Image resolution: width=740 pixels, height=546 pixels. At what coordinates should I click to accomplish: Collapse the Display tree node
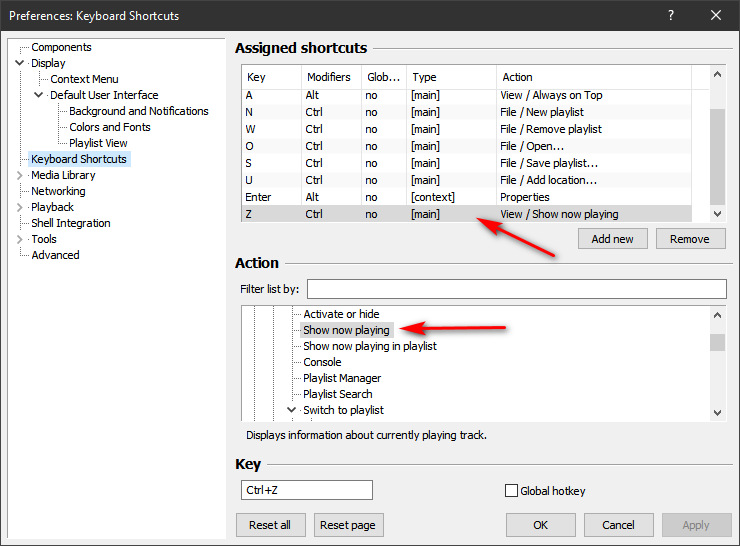click(20, 63)
